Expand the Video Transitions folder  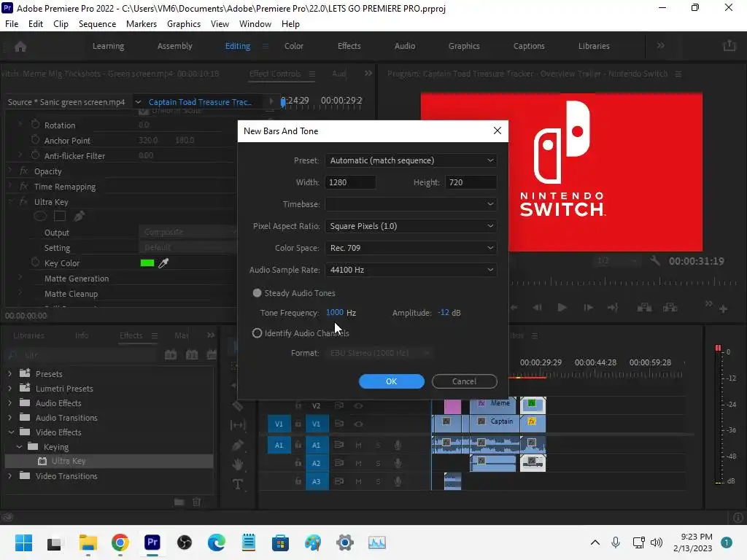click(x=10, y=475)
